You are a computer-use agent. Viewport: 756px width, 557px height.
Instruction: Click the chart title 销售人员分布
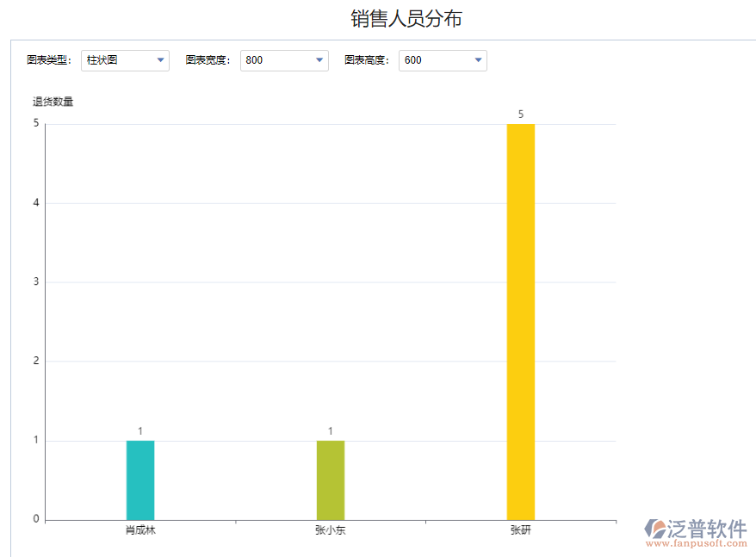click(405, 18)
